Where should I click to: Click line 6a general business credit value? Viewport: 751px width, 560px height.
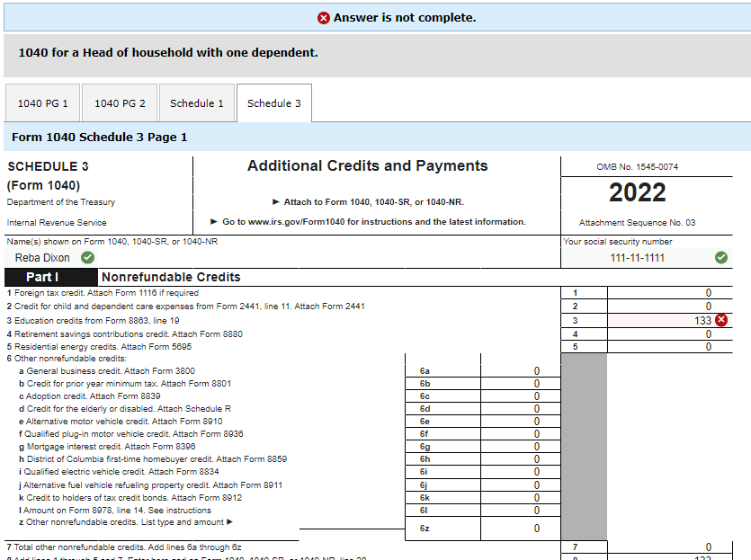(521, 371)
